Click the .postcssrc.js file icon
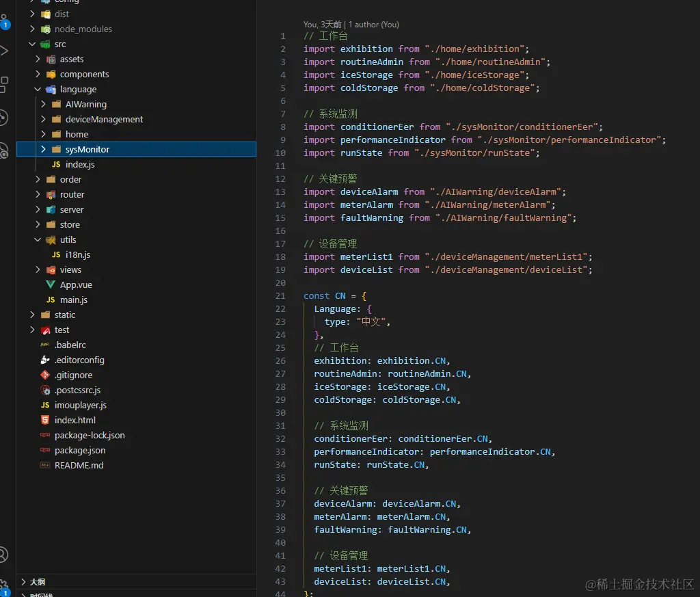This screenshot has height=597, width=700. (x=45, y=390)
